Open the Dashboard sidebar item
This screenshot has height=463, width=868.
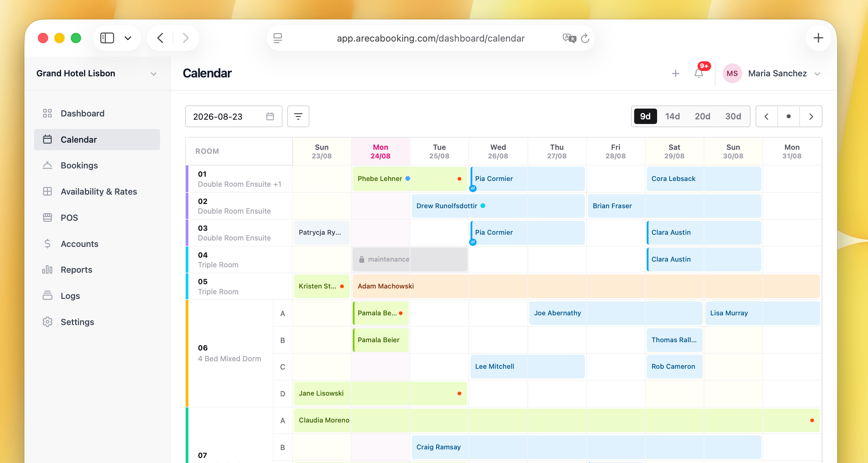point(97,114)
